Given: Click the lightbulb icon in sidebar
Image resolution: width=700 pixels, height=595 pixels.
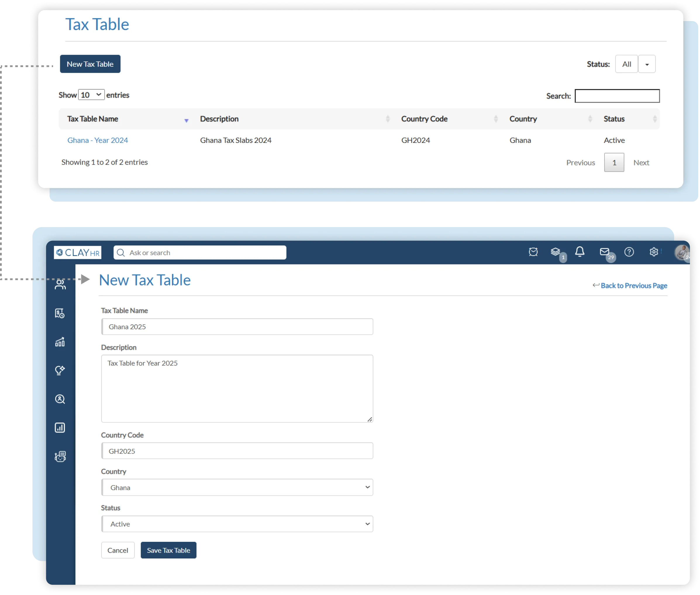Looking at the screenshot, I should 60,370.
